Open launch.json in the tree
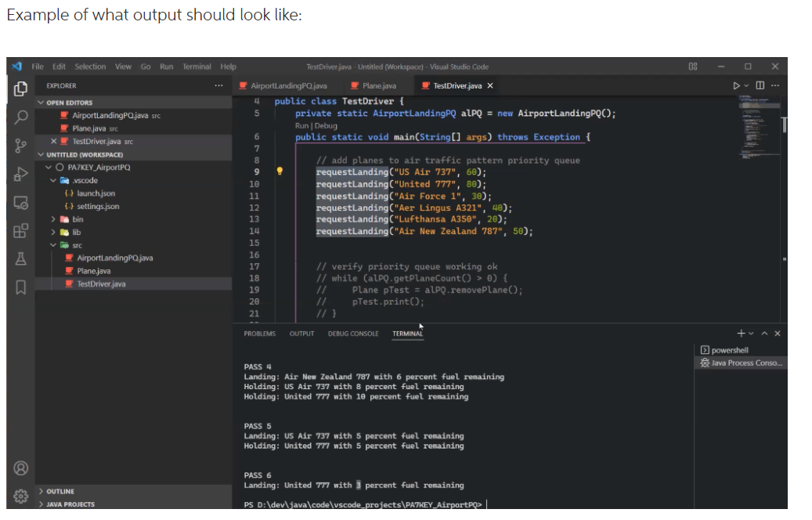The height and width of the screenshot is (520, 812). (134, 193)
